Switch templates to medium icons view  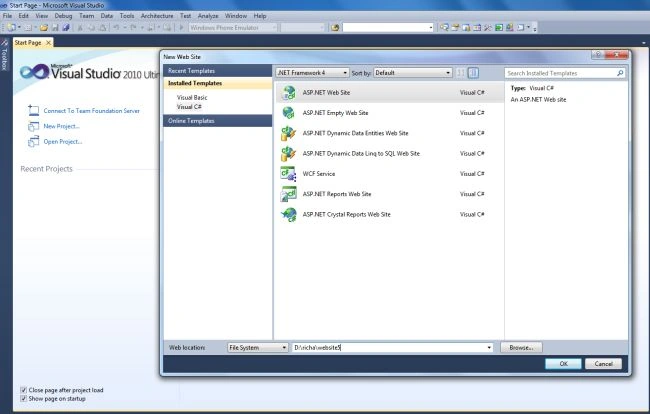(473, 73)
